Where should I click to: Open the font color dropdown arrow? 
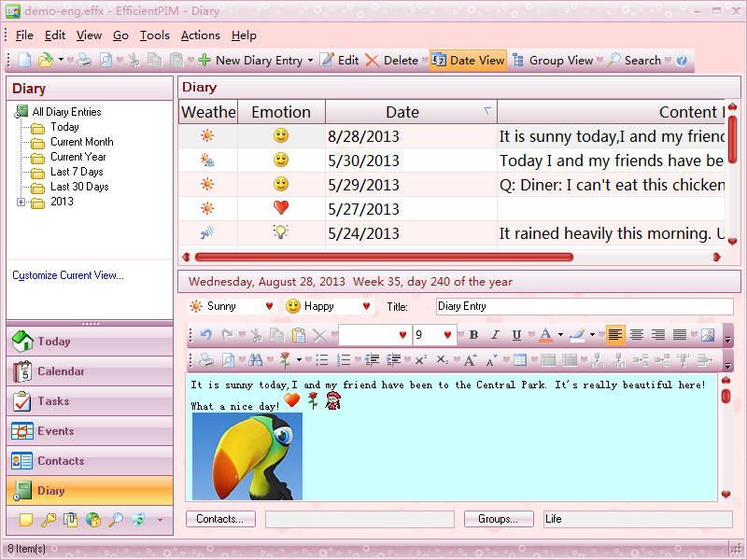561,335
